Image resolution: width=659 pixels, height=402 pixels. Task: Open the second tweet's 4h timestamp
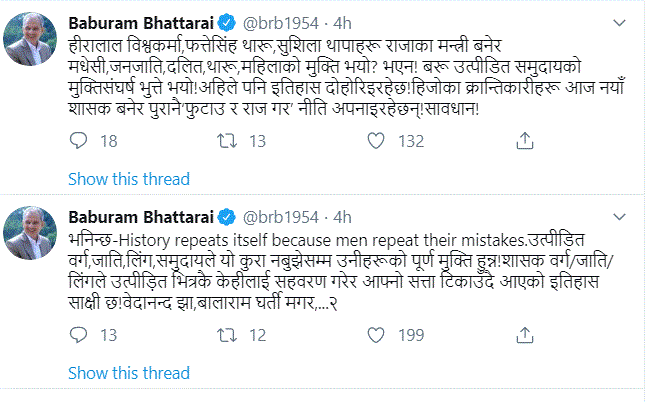point(343,216)
